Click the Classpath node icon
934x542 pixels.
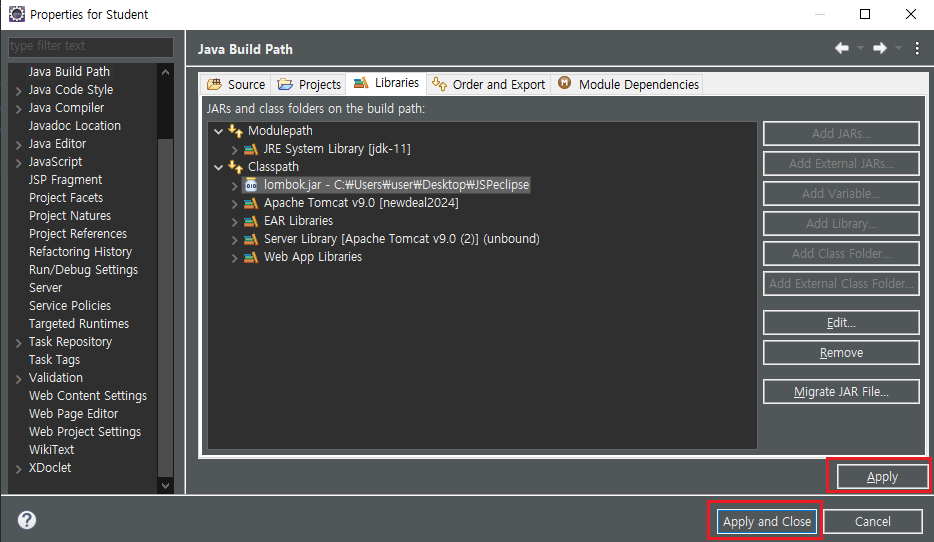(x=235, y=167)
